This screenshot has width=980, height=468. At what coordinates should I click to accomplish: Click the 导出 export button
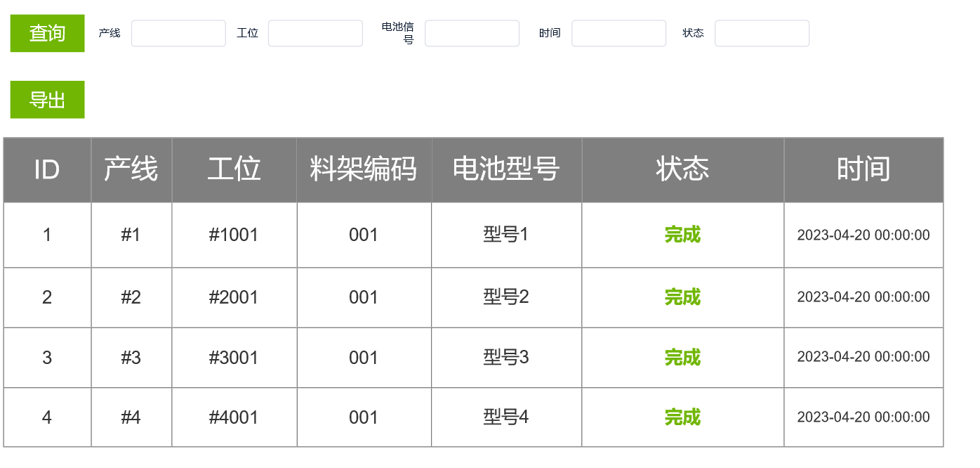(47, 100)
